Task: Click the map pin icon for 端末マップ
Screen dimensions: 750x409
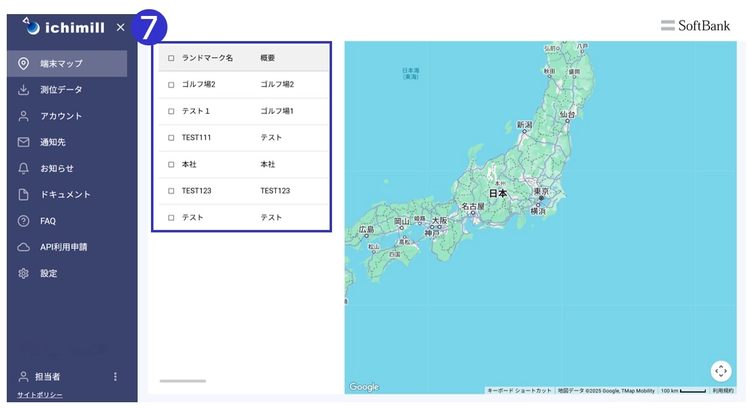Action: [x=23, y=64]
